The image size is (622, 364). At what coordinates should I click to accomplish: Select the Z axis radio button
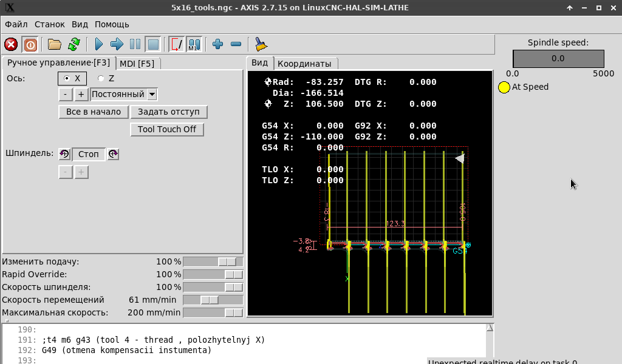pos(101,78)
